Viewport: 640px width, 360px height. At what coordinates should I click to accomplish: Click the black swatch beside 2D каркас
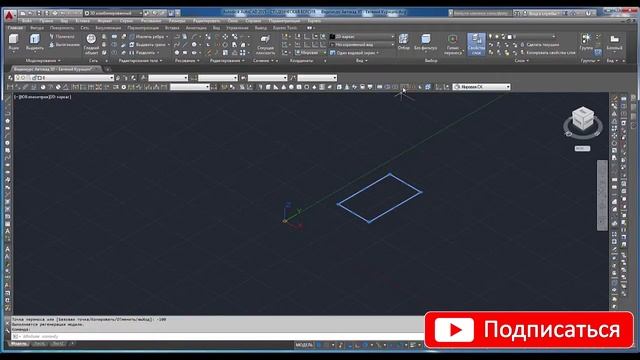pyautogui.click(x=332, y=36)
